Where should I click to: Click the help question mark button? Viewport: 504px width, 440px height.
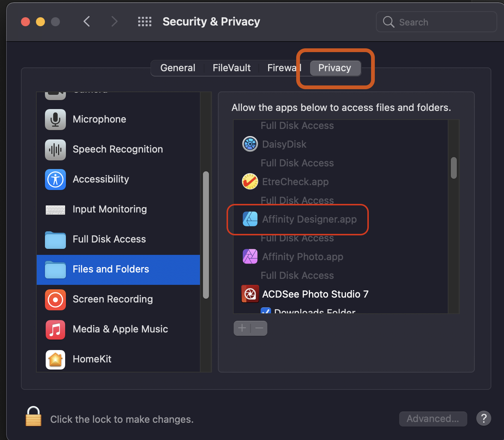(484, 418)
